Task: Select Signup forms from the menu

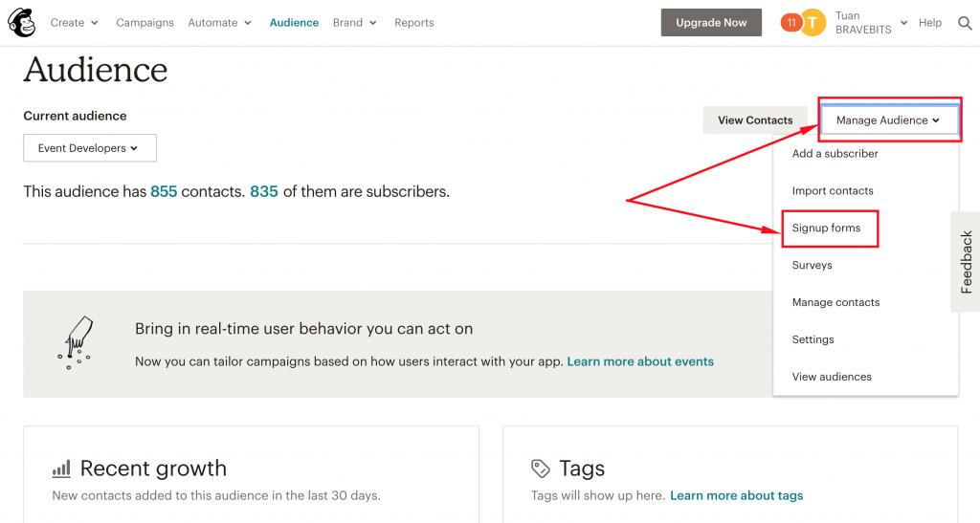Action: click(826, 228)
